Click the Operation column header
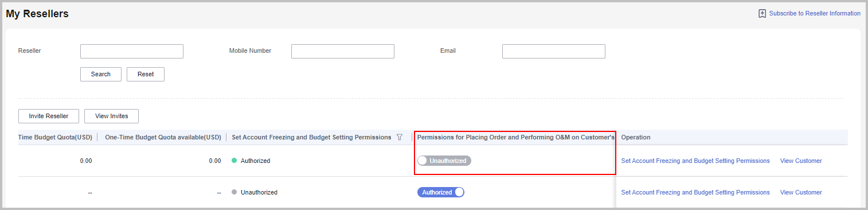Screen dimensions: 868x210 [635, 137]
